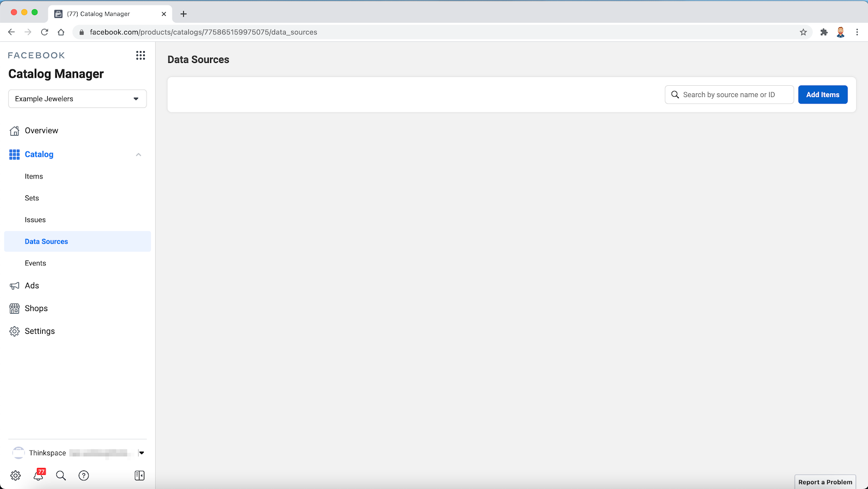Click the Catalog Manager heading

click(x=56, y=74)
